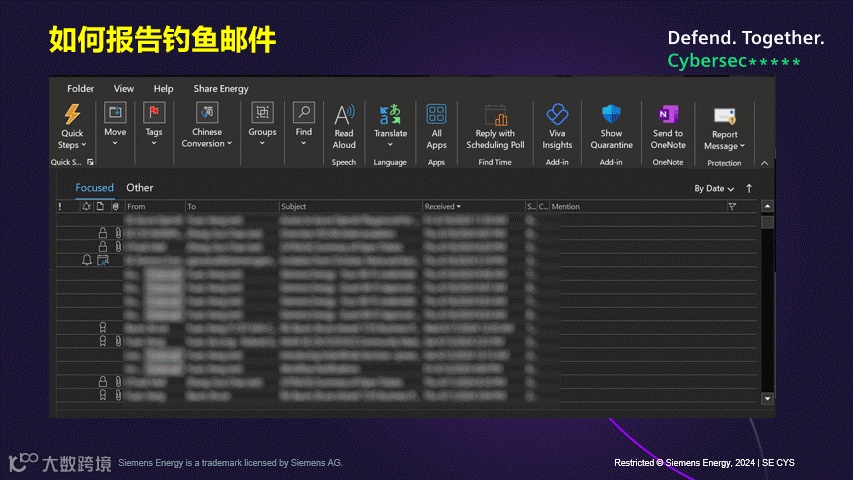Viewport: 853px width, 480px height.
Task: Switch to Other inbox tab
Action: (140, 188)
